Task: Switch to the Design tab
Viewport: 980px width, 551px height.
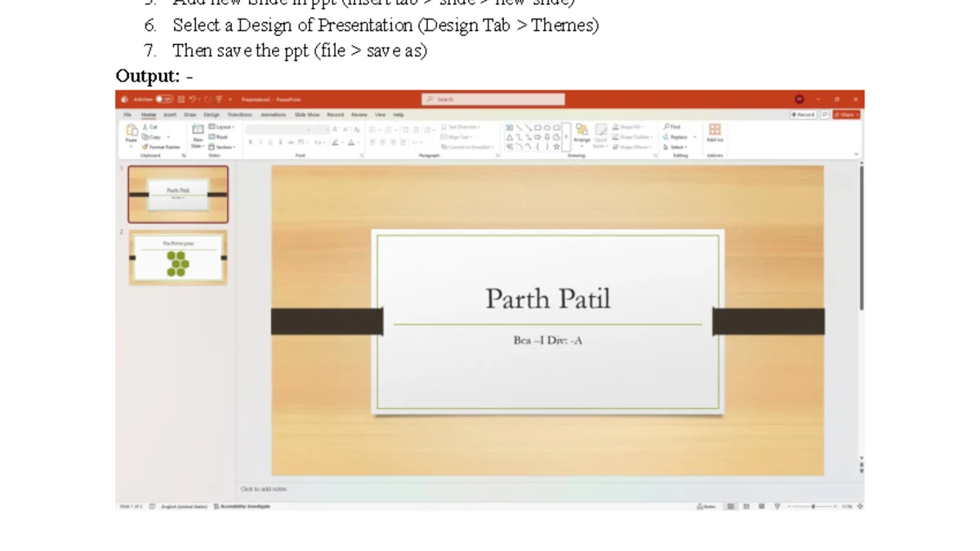Action: point(212,115)
